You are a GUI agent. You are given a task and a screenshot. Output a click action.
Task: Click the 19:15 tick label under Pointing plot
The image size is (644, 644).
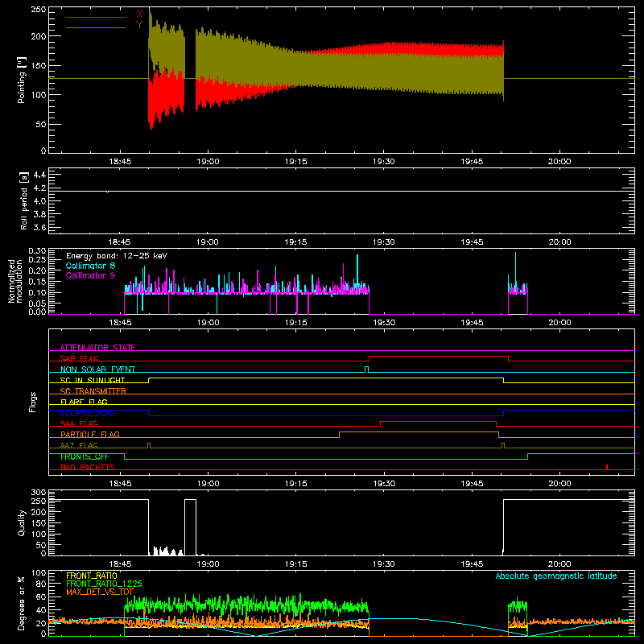[295, 162]
